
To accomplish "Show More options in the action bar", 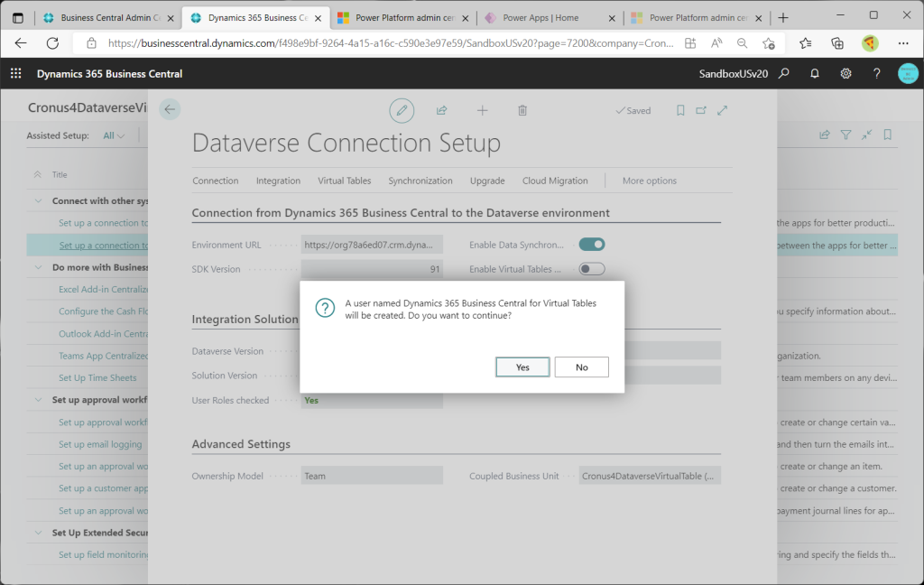I will (x=650, y=181).
